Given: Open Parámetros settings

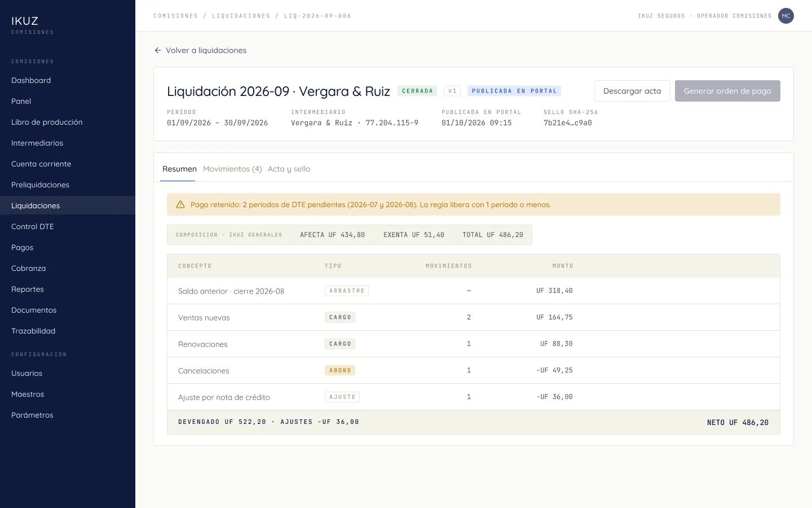Looking at the screenshot, I should coord(68,415).
